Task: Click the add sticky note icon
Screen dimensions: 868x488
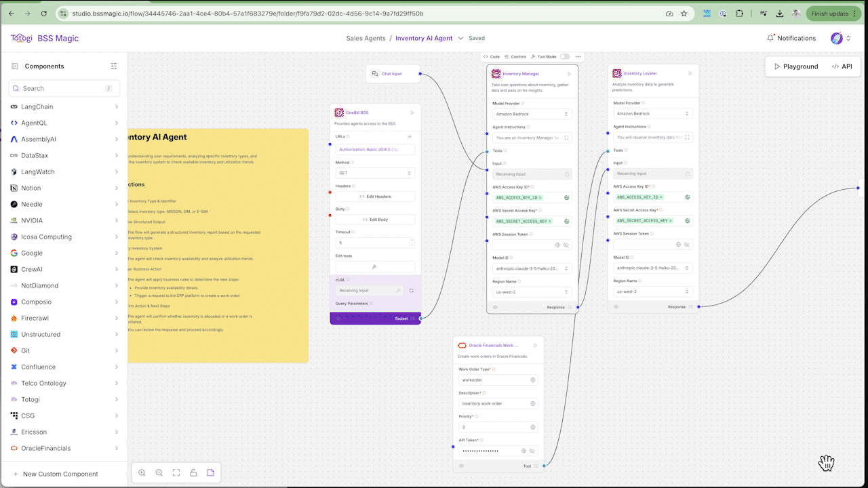Action: click(211, 472)
